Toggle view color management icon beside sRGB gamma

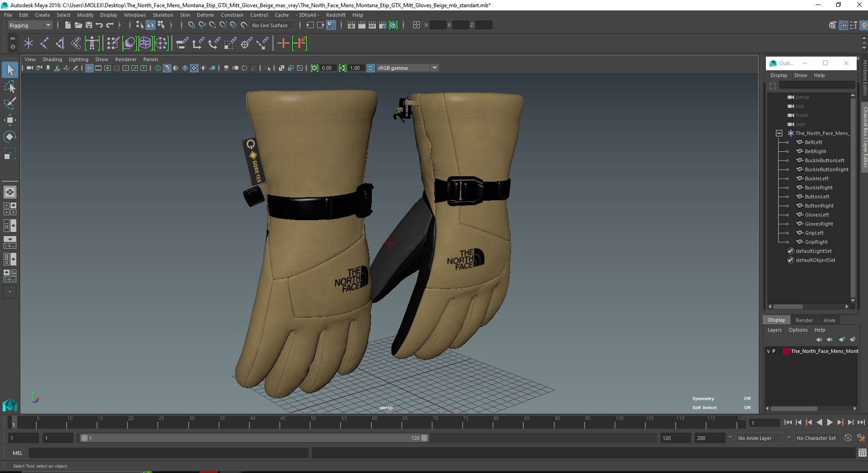[x=371, y=68]
